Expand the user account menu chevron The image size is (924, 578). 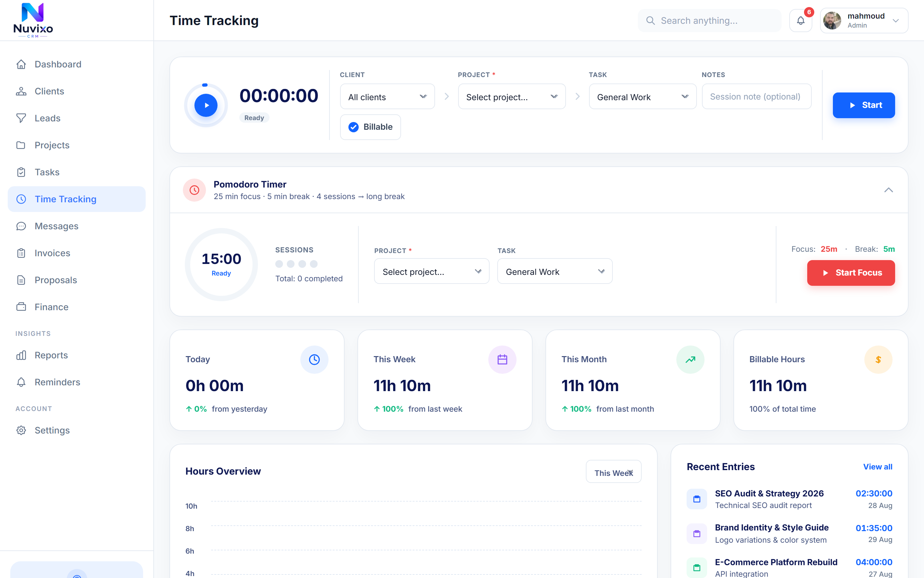click(x=896, y=21)
